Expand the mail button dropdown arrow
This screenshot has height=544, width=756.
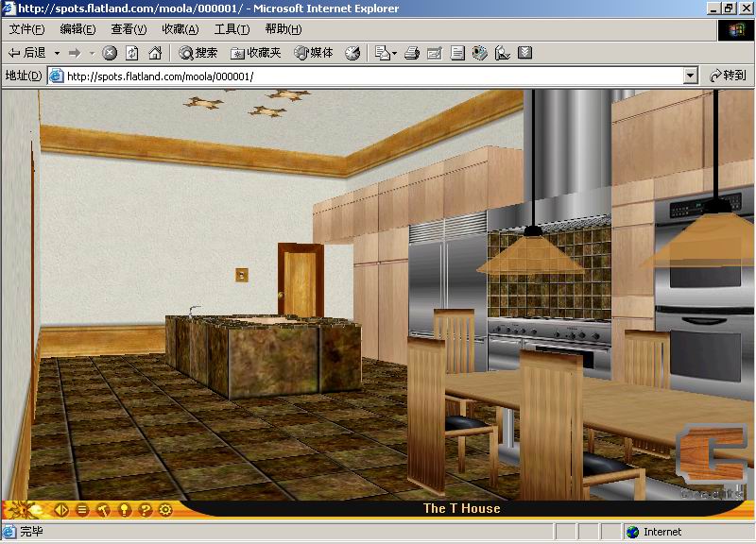(395, 53)
